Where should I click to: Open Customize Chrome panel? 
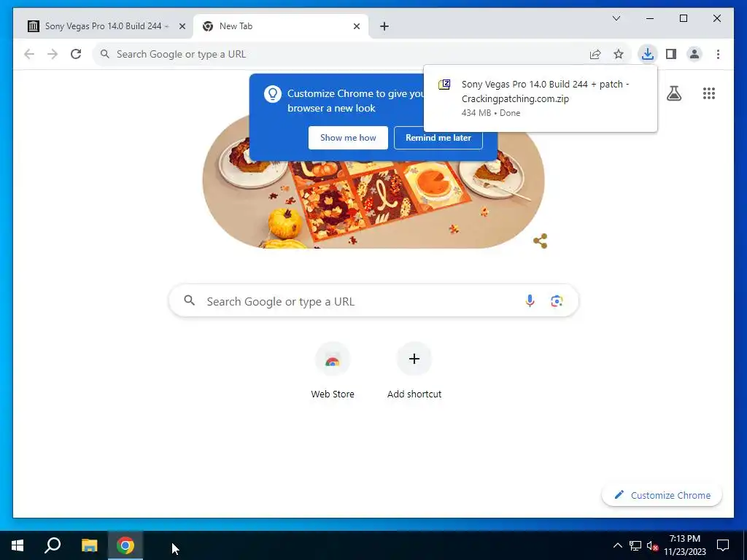662,495
